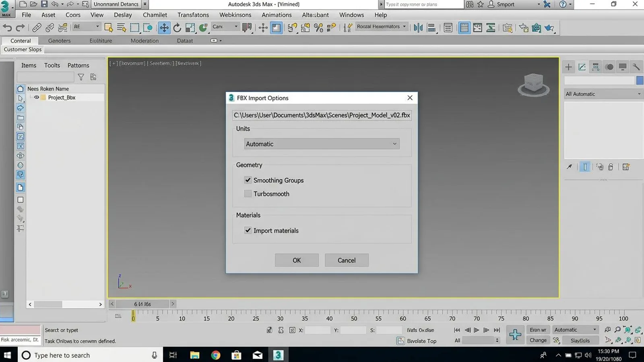Image resolution: width=644 pixels, height=362 pixels.
Task: Open the Utilities wrench panel icon
Action: 636,67
